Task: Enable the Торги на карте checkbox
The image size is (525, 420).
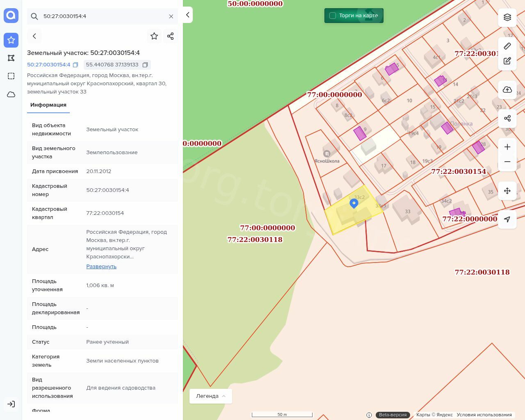Action: 333,16
